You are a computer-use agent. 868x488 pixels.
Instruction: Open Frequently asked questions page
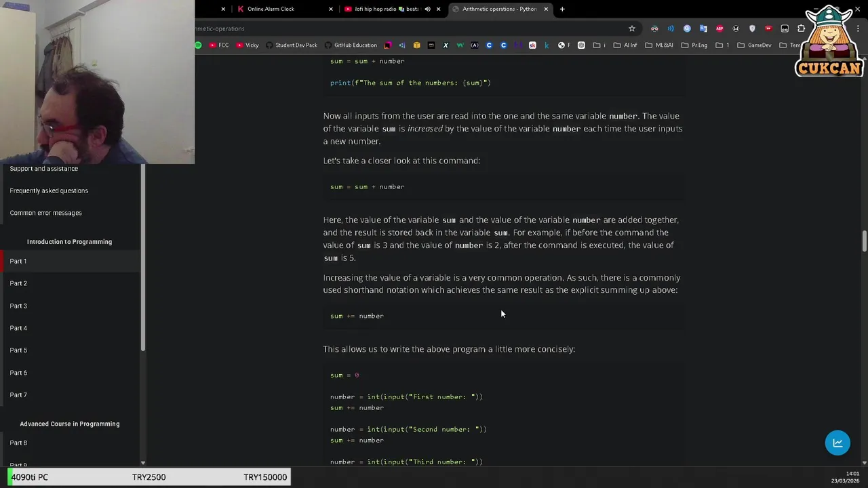pos(49,190)
